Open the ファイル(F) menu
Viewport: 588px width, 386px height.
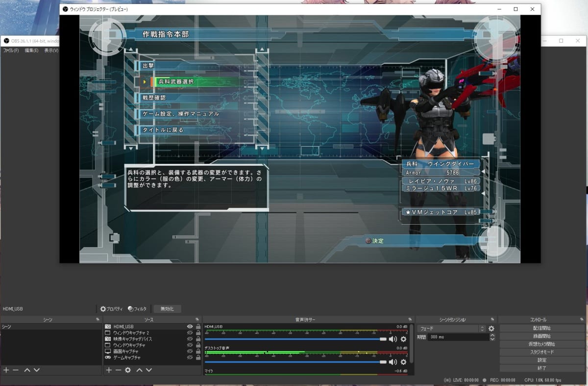click(11, 51)
